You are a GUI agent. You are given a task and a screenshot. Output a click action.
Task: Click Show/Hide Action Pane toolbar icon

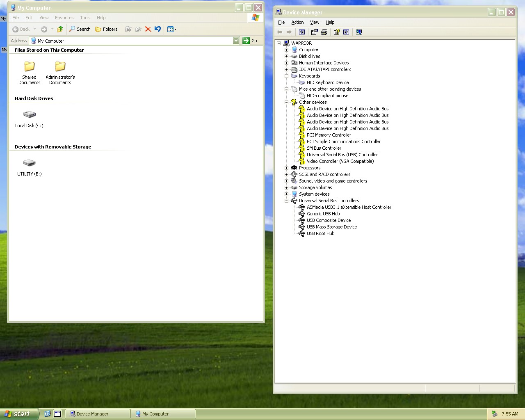[346, 32]
